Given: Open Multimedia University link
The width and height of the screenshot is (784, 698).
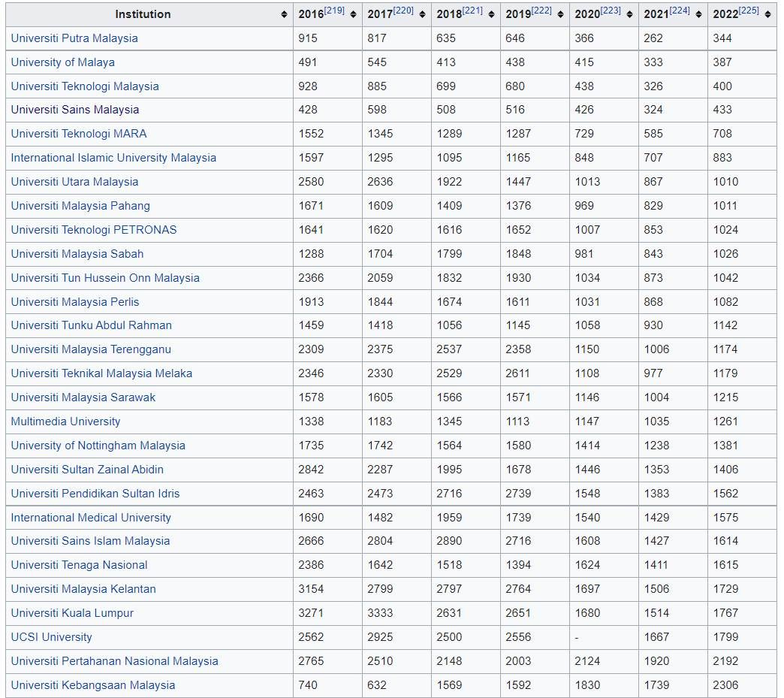Looking at the screenshot, I should pyautogui.click(x=65, y=422).
